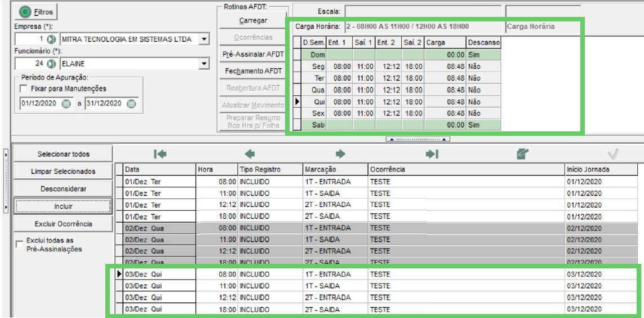Screen dimensions: 644x318
Task: Click the Data column header
Action: 159,169
